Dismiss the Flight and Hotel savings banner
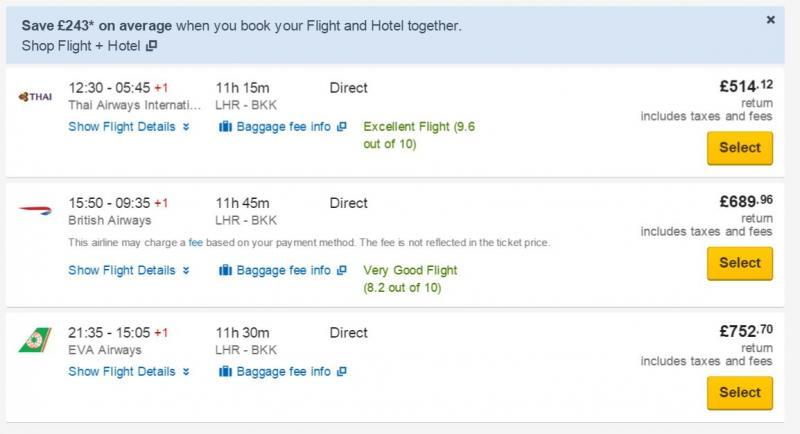Viewport: 800px width, 434px height. [x=770, y=19]
